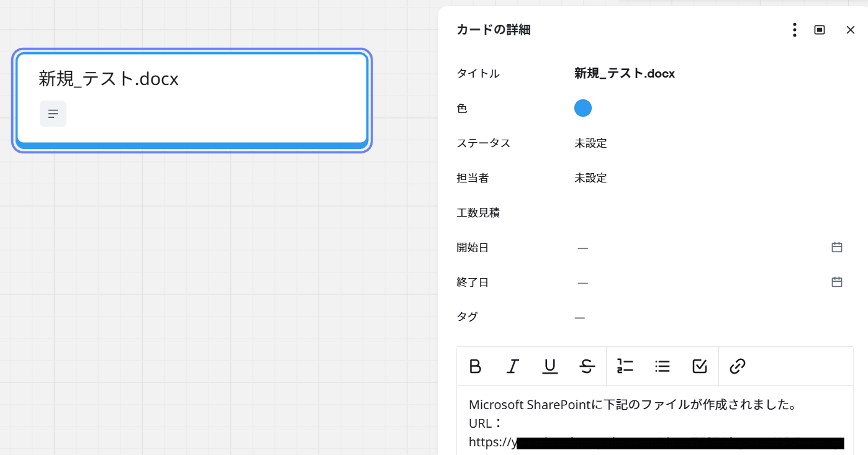
Task: Edit the title 新規_テスト.docx in details
Action: tap(625, 74)
